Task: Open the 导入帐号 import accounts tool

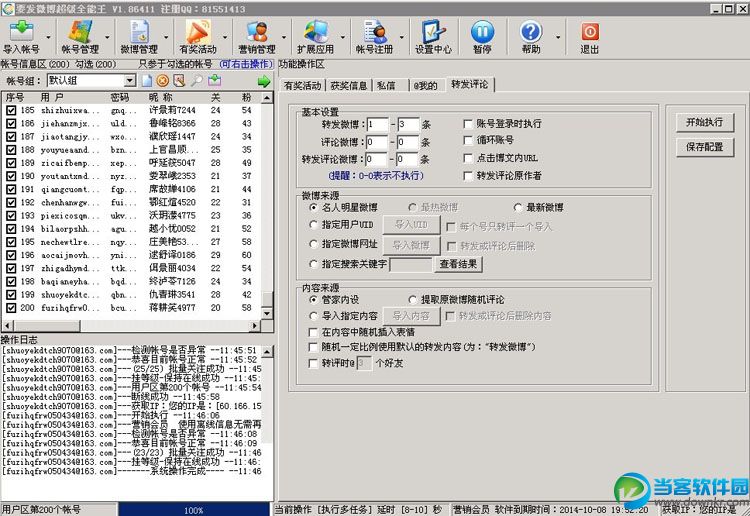Action: click(22, 37)
